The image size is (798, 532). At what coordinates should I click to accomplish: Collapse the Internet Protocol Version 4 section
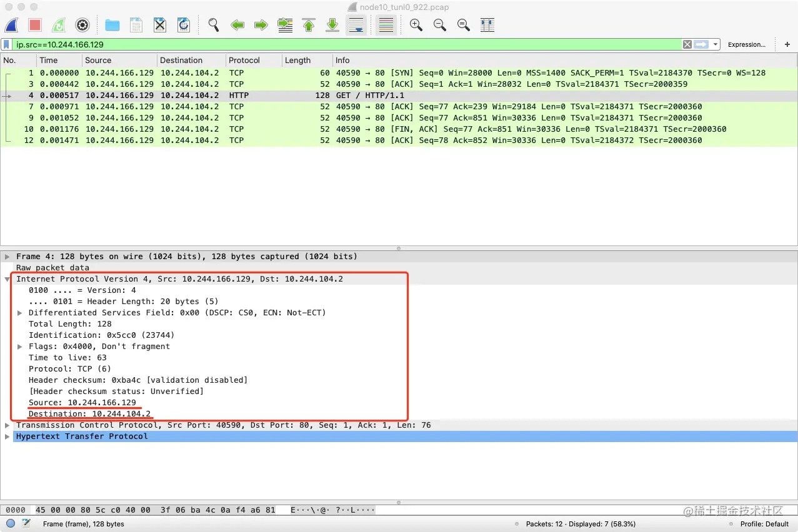pyautogui.click(x=7, y=279)
